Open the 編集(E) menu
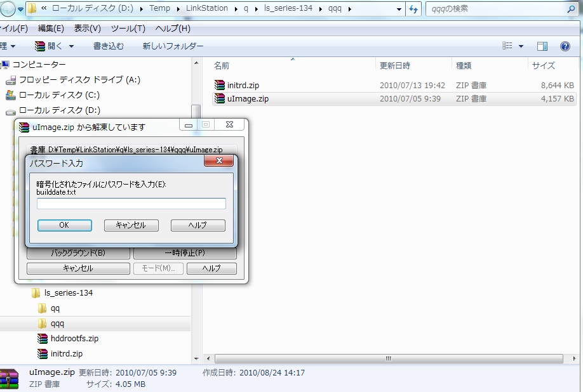The width and height of the screenshot is (583, 392). [x=51, y=29]
